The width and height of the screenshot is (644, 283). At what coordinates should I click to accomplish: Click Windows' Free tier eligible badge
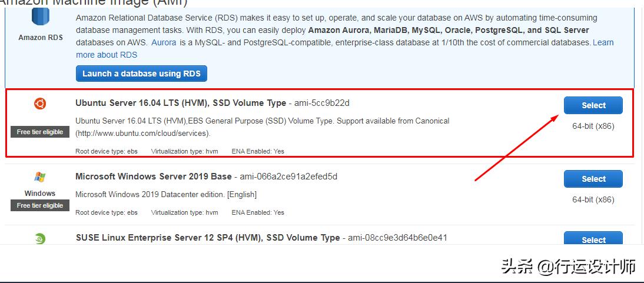click(x=40, y=205)
